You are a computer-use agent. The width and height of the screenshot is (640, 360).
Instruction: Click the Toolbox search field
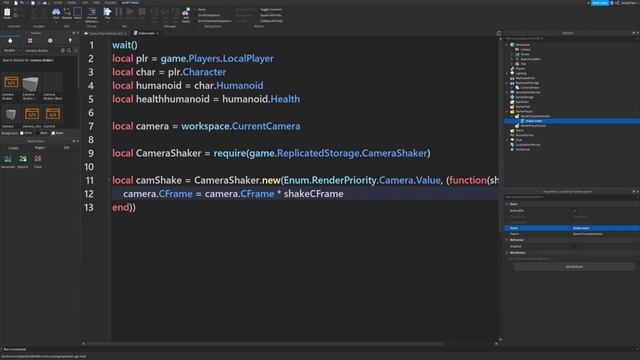[x=42, y=51]
